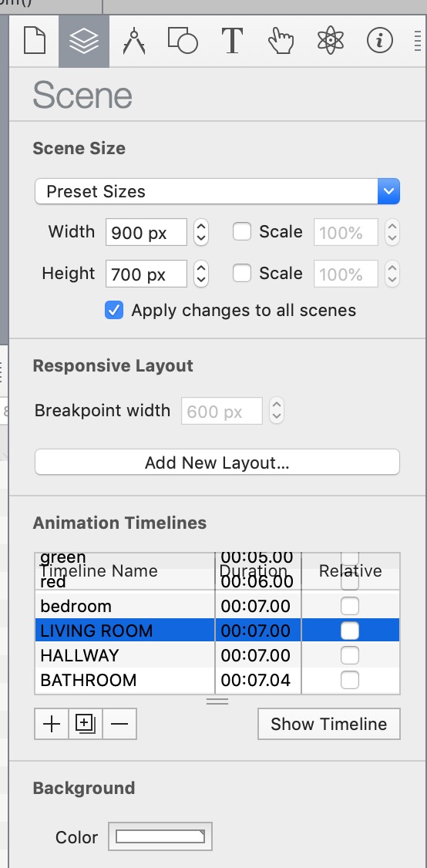Open the Background color swatch
This screenshot has height=868, width=427.
tap(160, 836)
